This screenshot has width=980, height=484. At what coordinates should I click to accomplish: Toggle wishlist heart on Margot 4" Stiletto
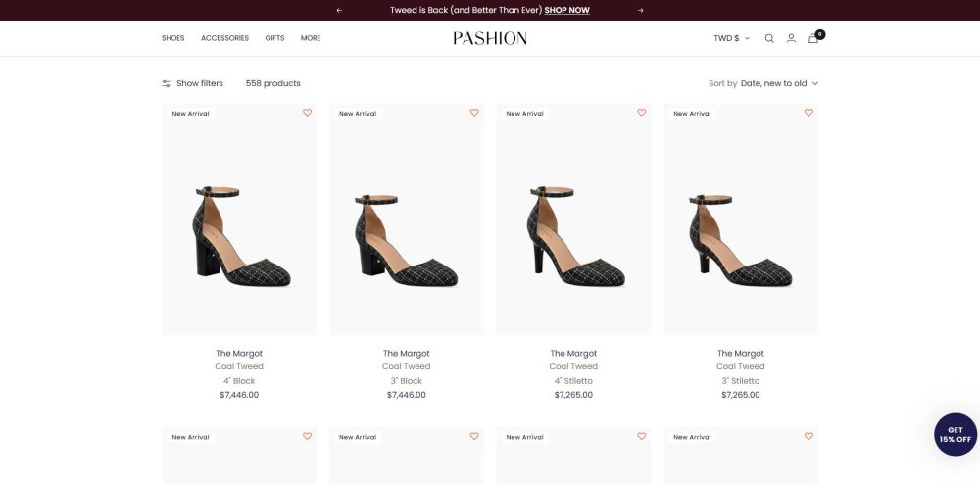(642, 113)
